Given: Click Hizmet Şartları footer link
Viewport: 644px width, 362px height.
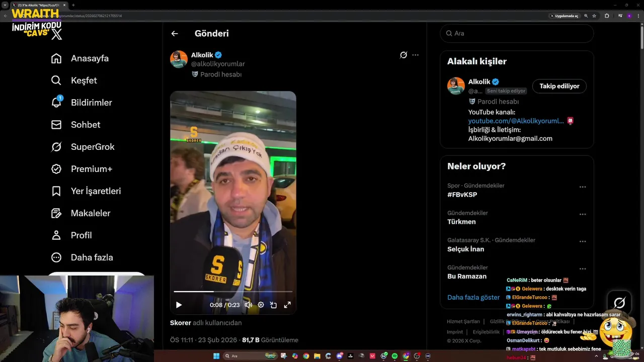Looking at the screenshot, I should click(463, 321).
